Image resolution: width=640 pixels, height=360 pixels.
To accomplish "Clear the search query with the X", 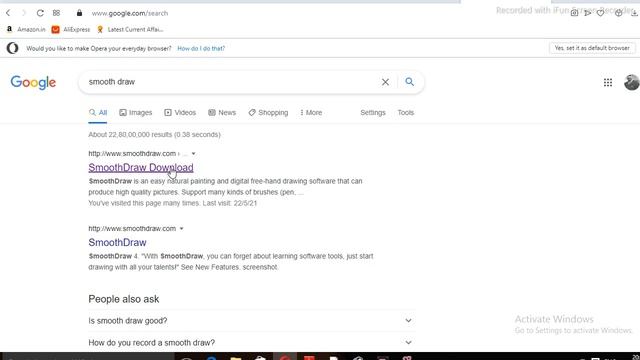I will point(385,82).
